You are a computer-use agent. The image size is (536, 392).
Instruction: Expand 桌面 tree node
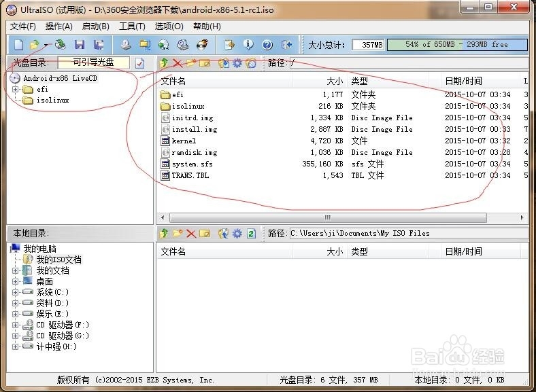tap(15, 282)
